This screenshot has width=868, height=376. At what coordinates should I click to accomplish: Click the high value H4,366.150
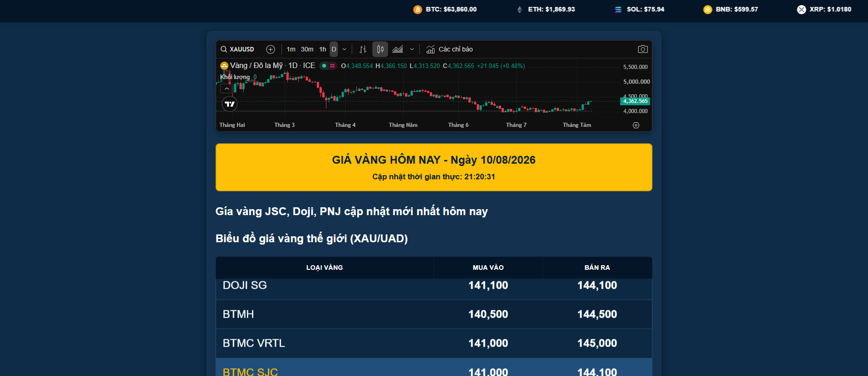tap(391, 66)
